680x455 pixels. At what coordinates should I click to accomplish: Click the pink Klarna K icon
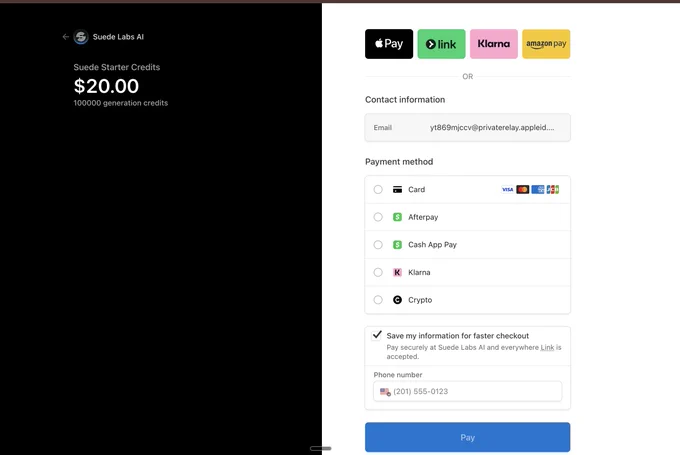coord(397,272)
